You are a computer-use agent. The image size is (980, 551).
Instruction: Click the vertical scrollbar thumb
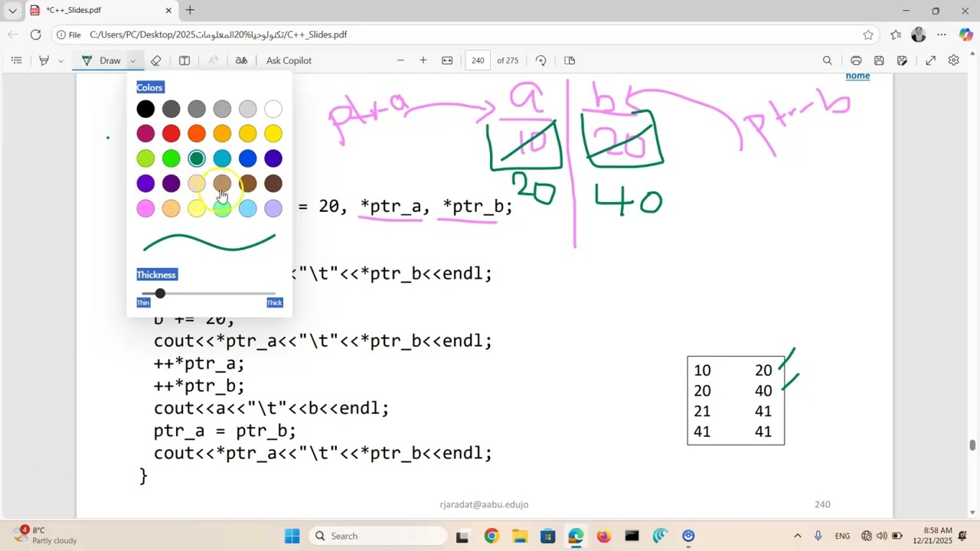point(972,445)
